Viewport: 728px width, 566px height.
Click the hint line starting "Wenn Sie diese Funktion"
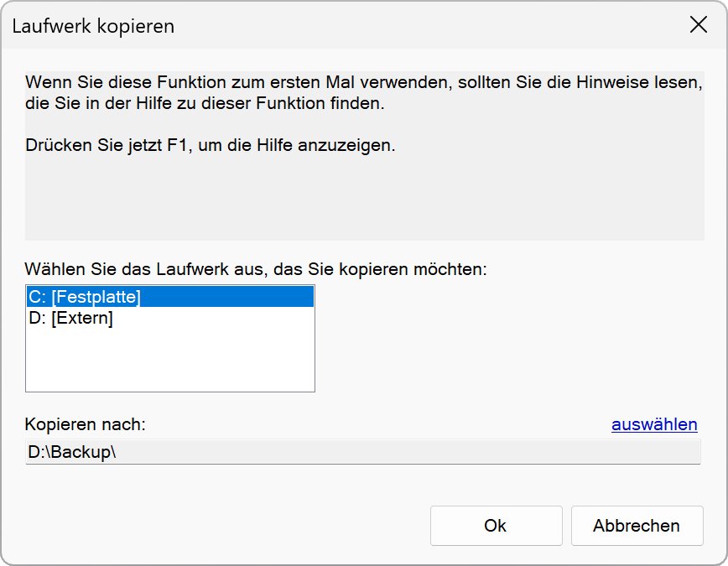click(x=361, y=84)
